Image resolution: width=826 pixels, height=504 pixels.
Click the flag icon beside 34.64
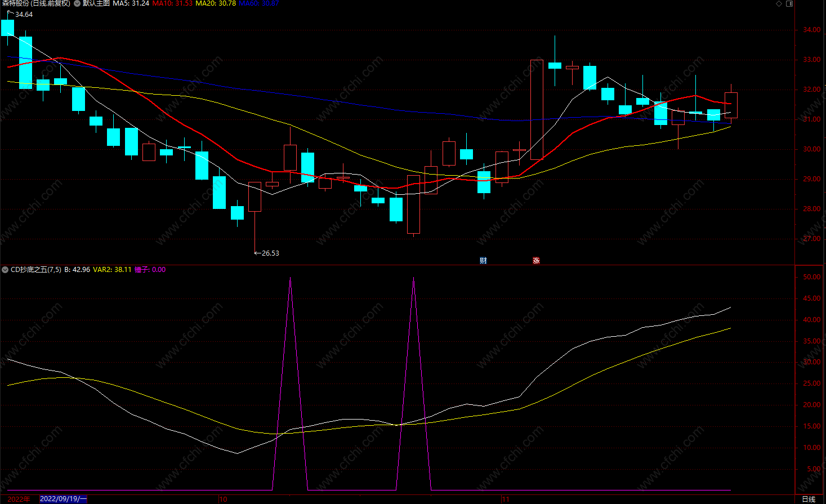(10, 12)
